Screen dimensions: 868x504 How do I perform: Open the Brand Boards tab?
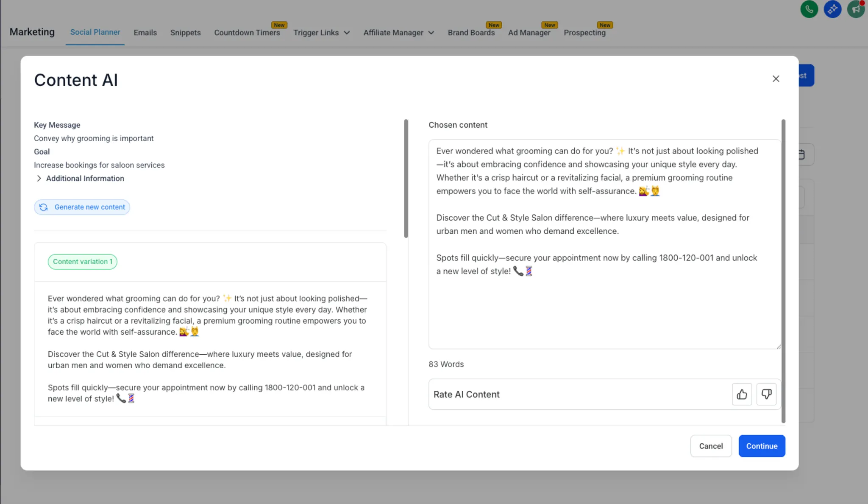click(x=471, y=33)
